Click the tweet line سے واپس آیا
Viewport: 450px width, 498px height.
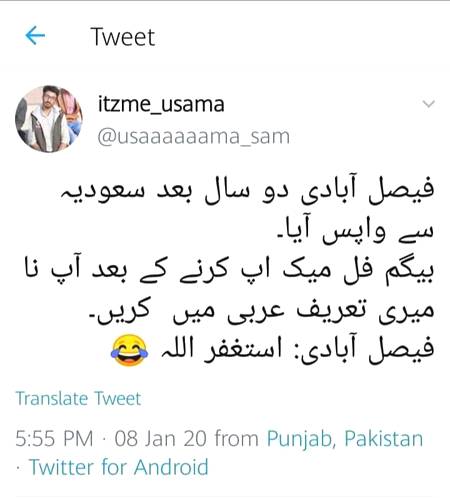click(356, 231)
